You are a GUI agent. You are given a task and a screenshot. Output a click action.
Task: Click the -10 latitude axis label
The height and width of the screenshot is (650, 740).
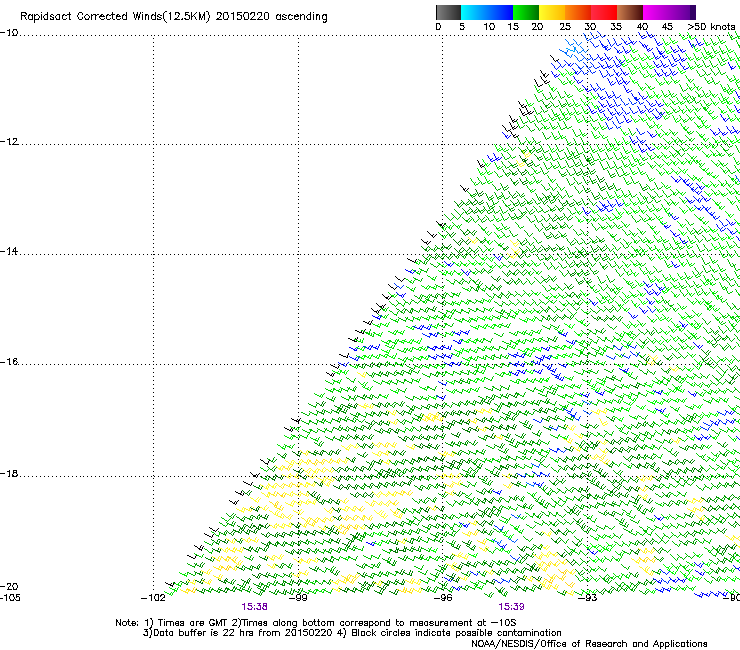click(9, 33)
